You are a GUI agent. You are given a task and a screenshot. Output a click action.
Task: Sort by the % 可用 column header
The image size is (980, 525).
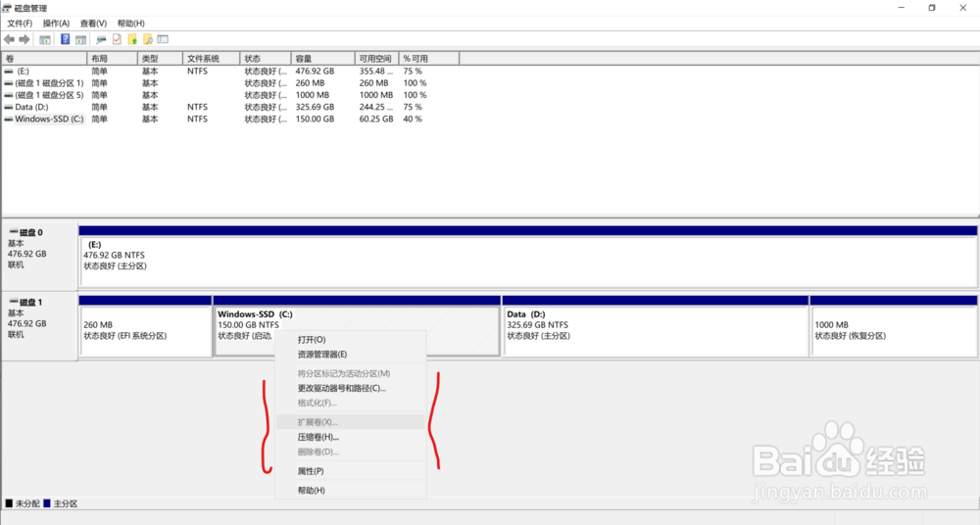click(429, 58)
